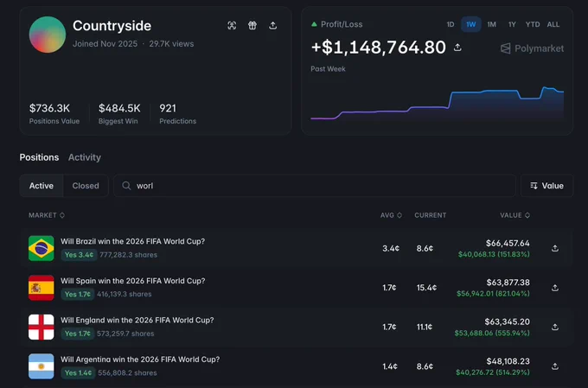Click the '29.7K views' text
The height and width of the screenshot is (388, 588).
(x=171, y=44)
